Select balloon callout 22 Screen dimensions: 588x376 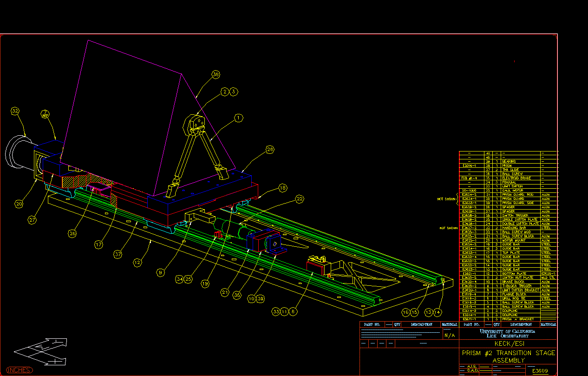(x=300, y=198)
